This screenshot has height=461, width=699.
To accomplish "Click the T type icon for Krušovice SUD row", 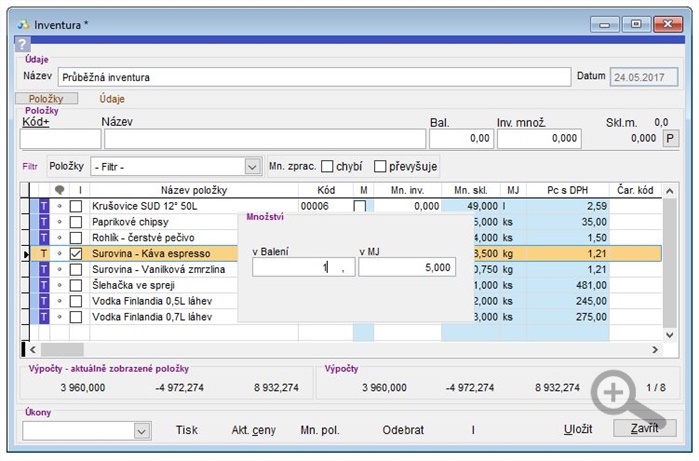I will point(44,206).
